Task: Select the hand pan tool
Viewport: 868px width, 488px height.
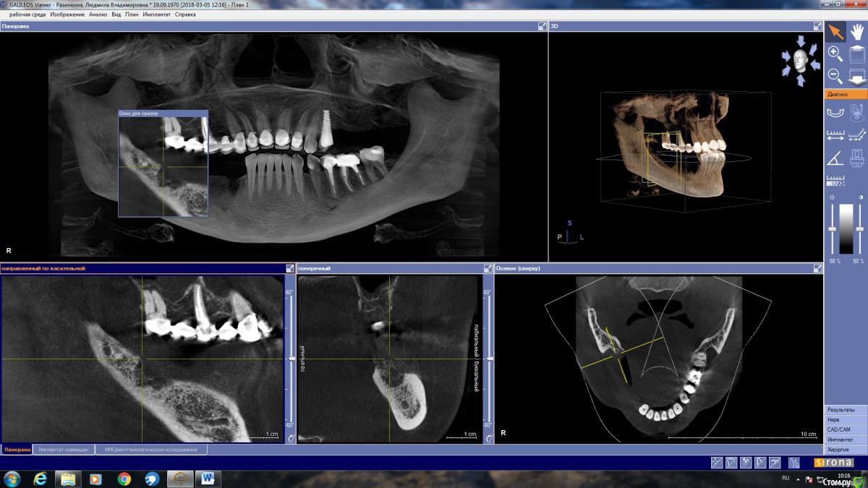Action: click(x=857, y=32)
